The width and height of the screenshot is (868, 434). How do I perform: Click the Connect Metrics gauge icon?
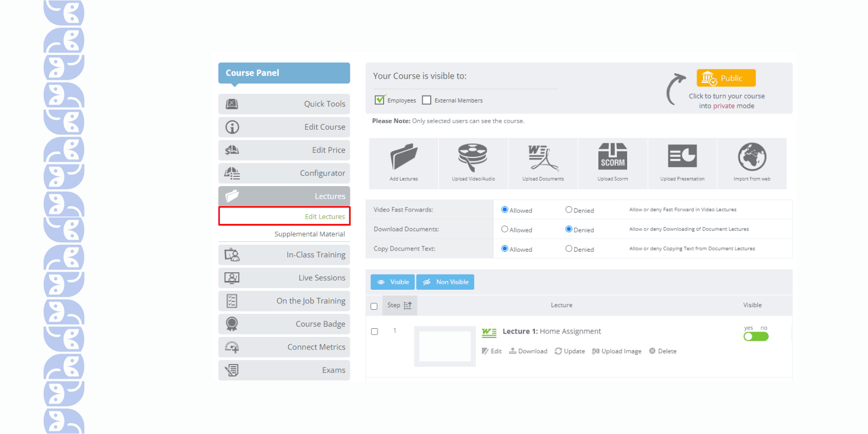[x=232, y=347]
